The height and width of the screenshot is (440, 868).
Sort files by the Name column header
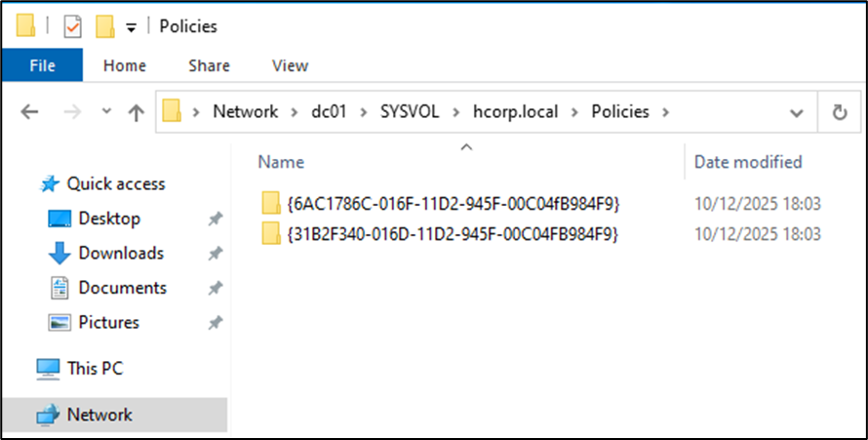tap(281, 162)
